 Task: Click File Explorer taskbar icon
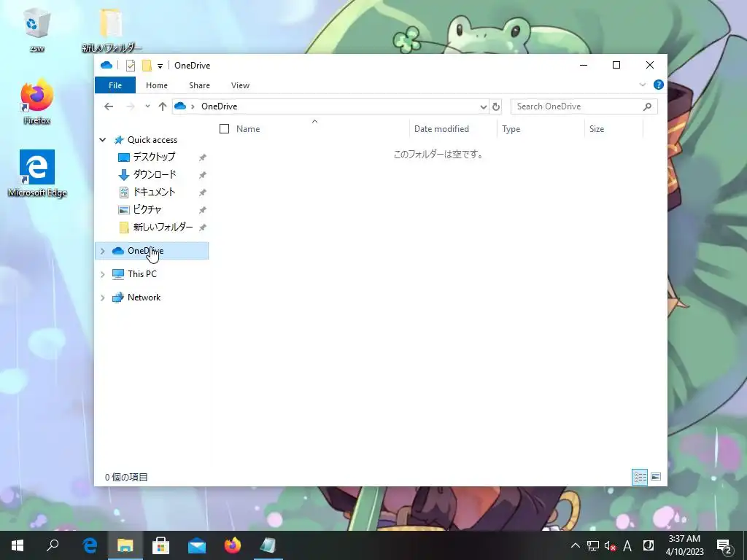pyautogui.click(x=125, y=545)
